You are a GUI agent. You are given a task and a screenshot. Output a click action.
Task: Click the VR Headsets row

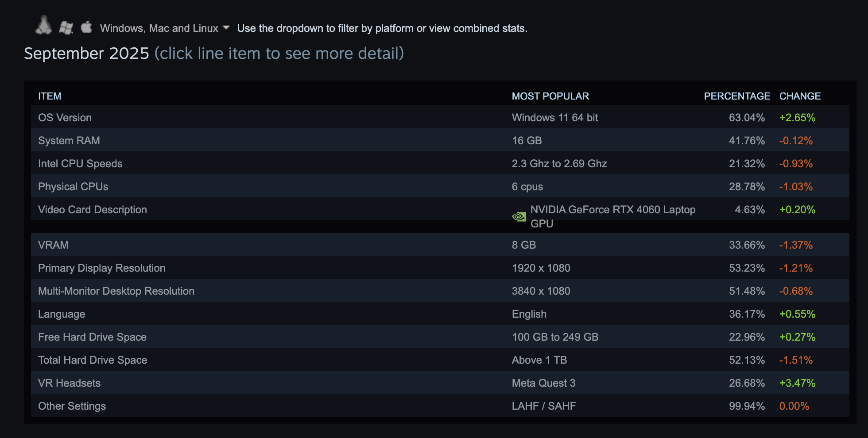point(69,383)
